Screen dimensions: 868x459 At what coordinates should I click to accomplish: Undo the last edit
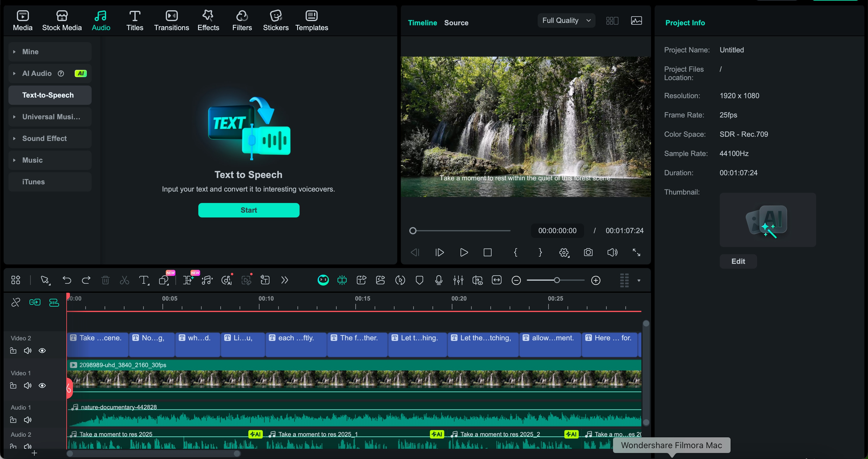66,280
